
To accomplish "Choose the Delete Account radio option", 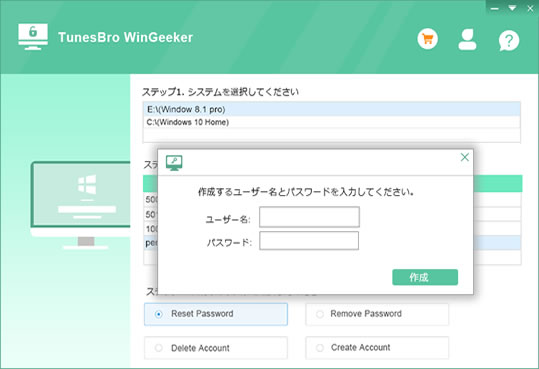I will click(x=216, y=348).
